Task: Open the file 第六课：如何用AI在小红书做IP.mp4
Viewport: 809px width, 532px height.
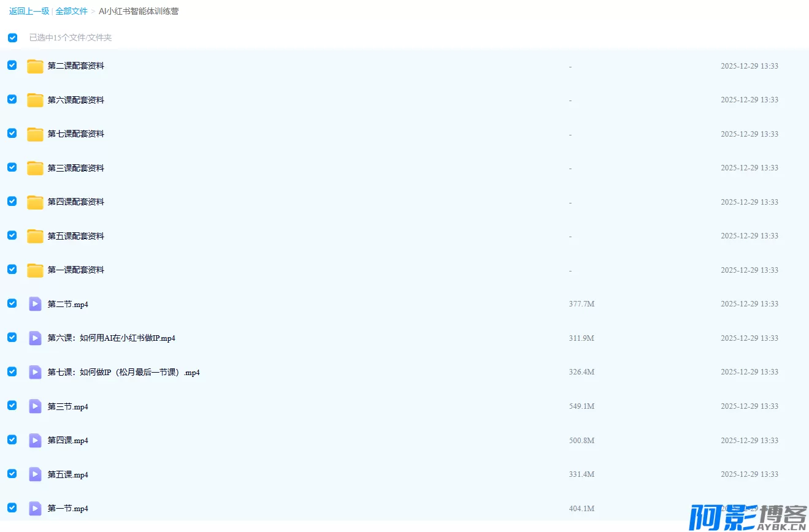Action: tap(111, 338)
